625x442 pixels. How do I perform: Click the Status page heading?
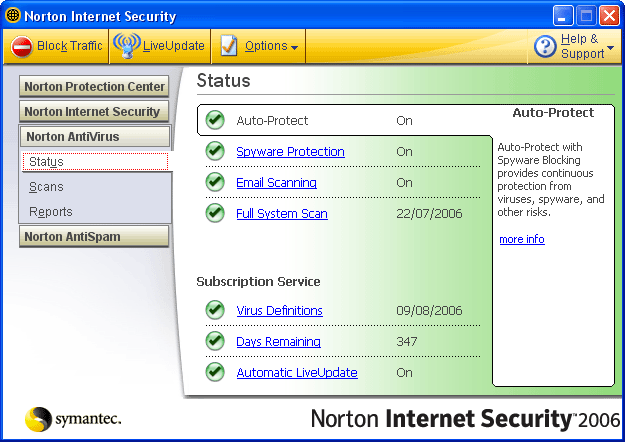[223, 81]
